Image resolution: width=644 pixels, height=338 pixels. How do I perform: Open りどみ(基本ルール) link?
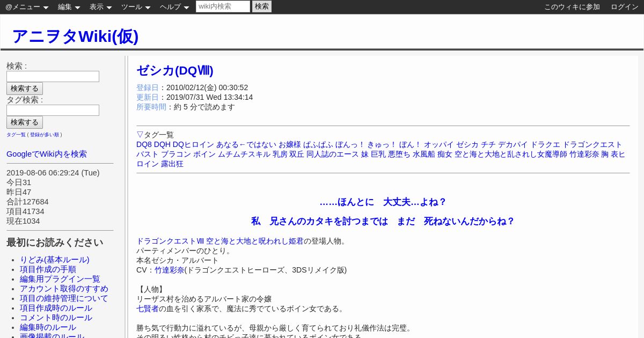[55, 260]
